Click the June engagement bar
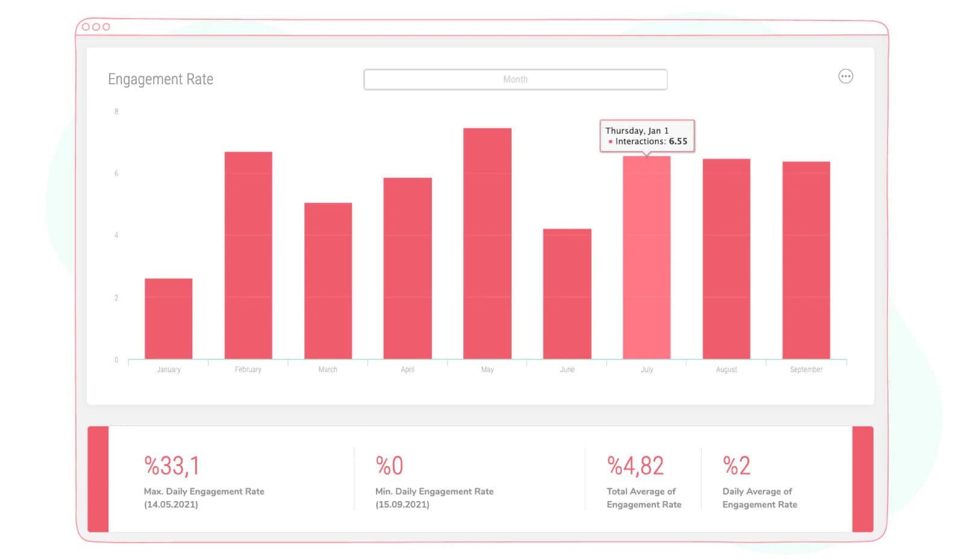 click(x=567, y=294)
